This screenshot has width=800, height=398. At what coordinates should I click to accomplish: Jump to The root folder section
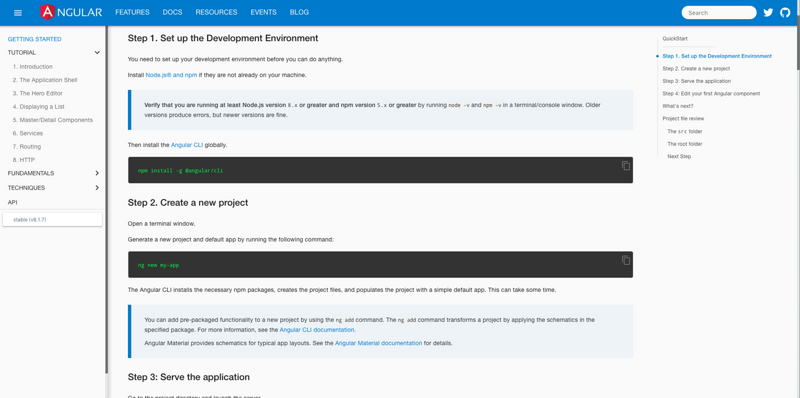point(685,144)
